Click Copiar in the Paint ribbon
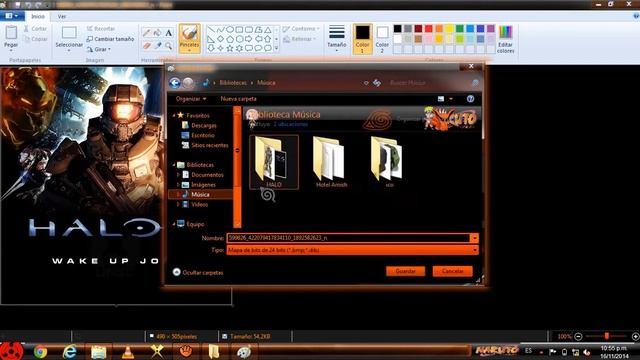The height and width of the screenshot is (360, 640). coord(35,39)
